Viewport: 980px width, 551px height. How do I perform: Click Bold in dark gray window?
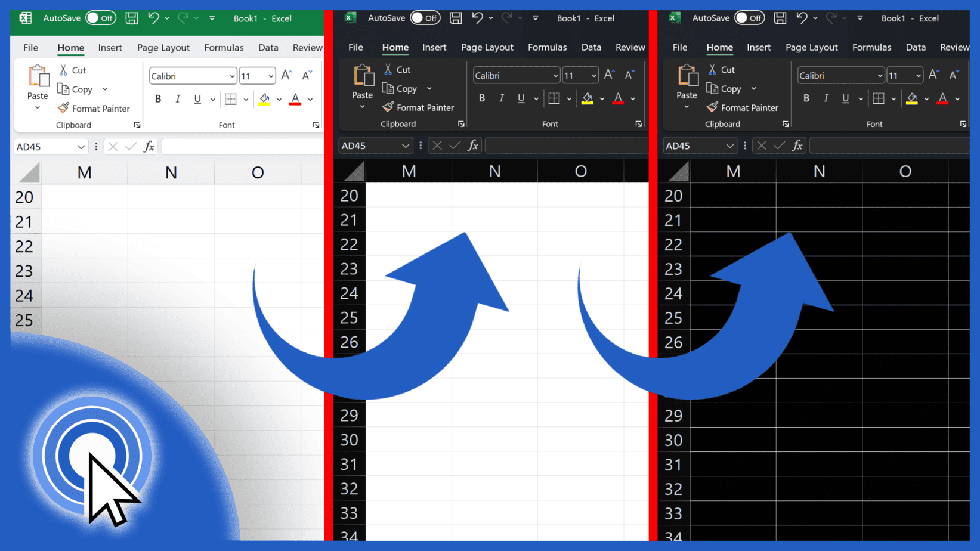(x=482, y=98)
